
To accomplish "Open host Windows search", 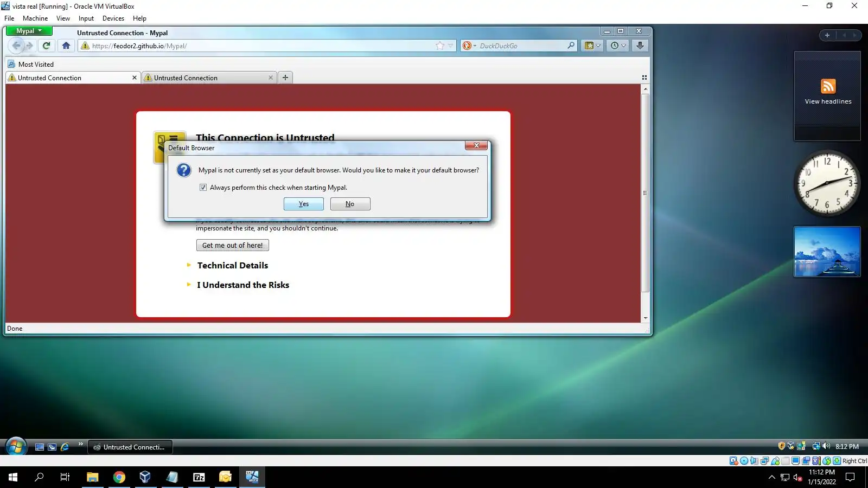I will pos(39,477).
